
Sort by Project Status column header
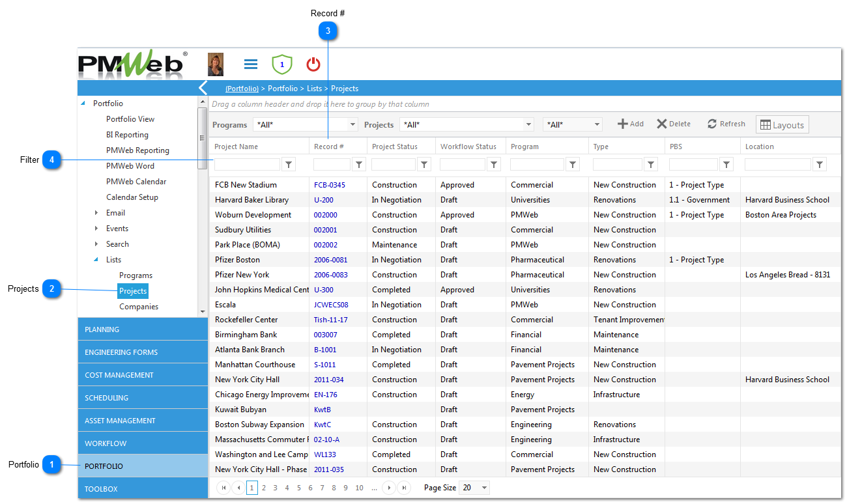click(x=395, y=147)
